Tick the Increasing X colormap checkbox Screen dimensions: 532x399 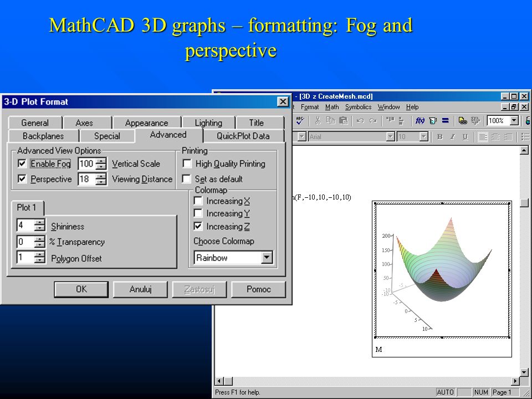(198, 201)
